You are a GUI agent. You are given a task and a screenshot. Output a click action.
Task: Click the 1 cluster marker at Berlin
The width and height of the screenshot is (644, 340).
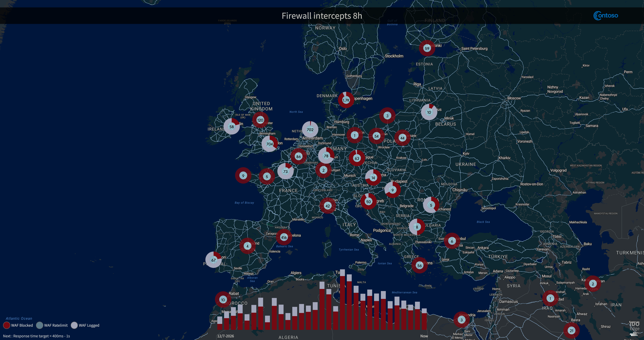tap(354, 135)
